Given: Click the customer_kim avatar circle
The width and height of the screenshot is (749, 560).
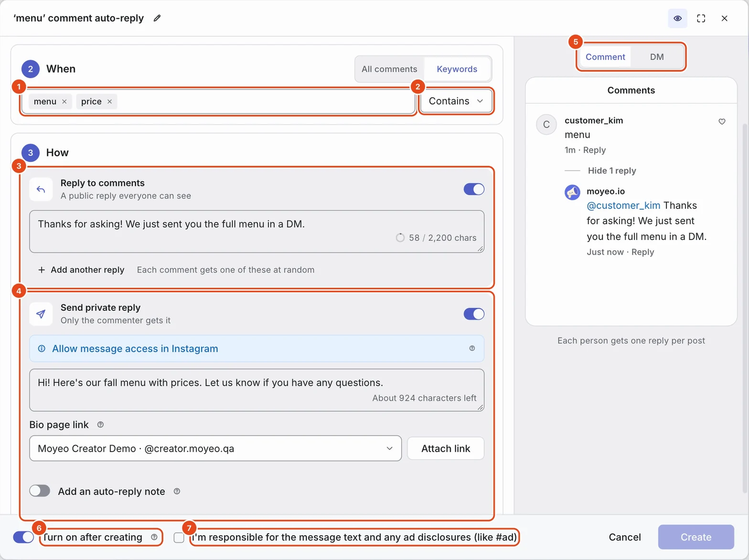Looking at the screenshot, I should click(x=546, y=125).
